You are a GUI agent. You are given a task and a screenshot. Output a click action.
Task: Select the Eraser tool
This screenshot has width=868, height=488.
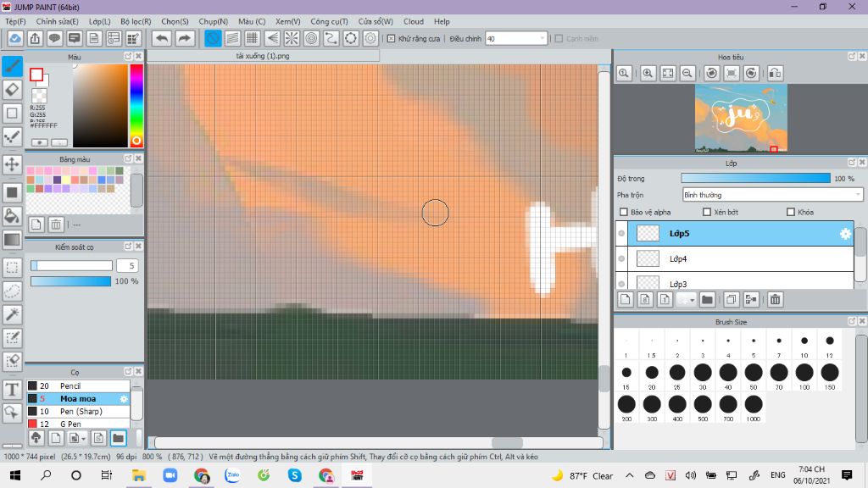point(12,90)
